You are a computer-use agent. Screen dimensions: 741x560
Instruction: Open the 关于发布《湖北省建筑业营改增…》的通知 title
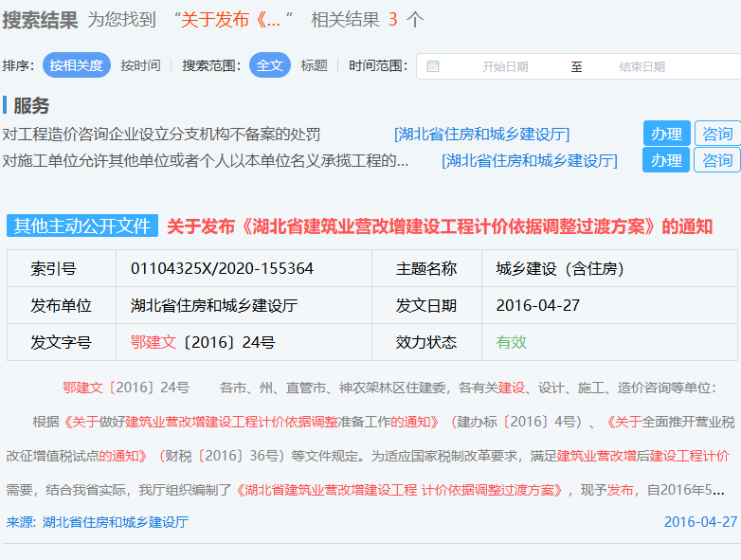439,226
